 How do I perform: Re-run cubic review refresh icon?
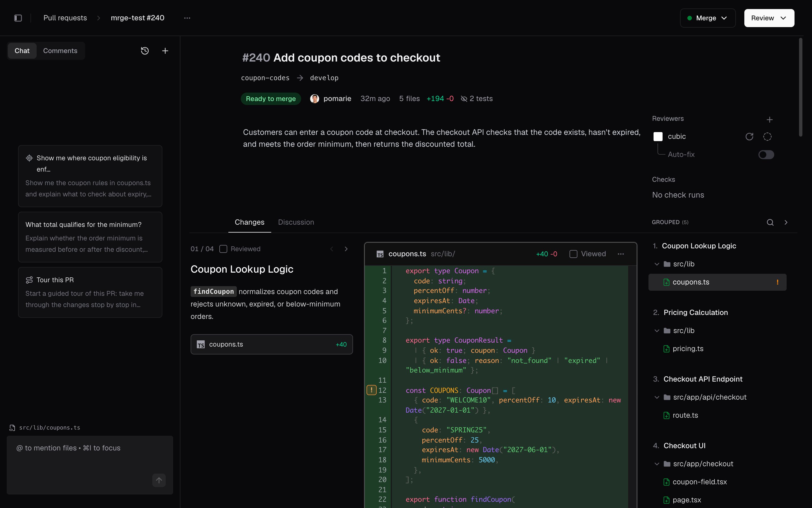coord(749,136)
